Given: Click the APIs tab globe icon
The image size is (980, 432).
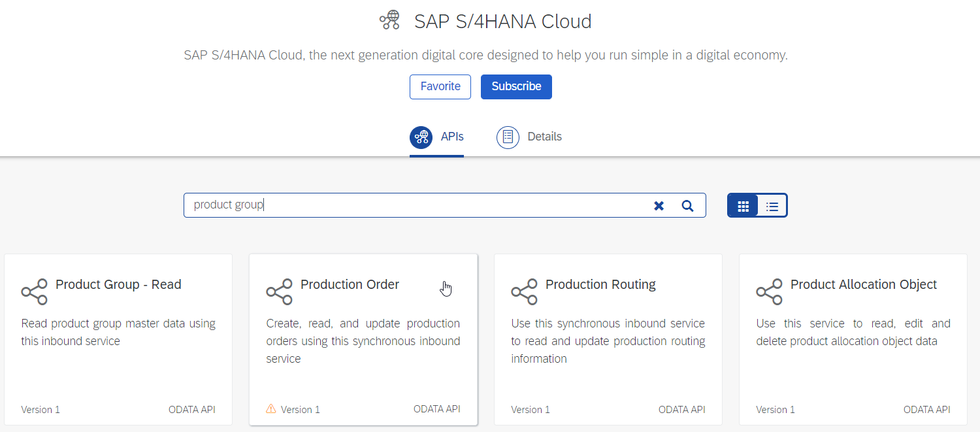Looking at the screenshot, I should 421,137.
